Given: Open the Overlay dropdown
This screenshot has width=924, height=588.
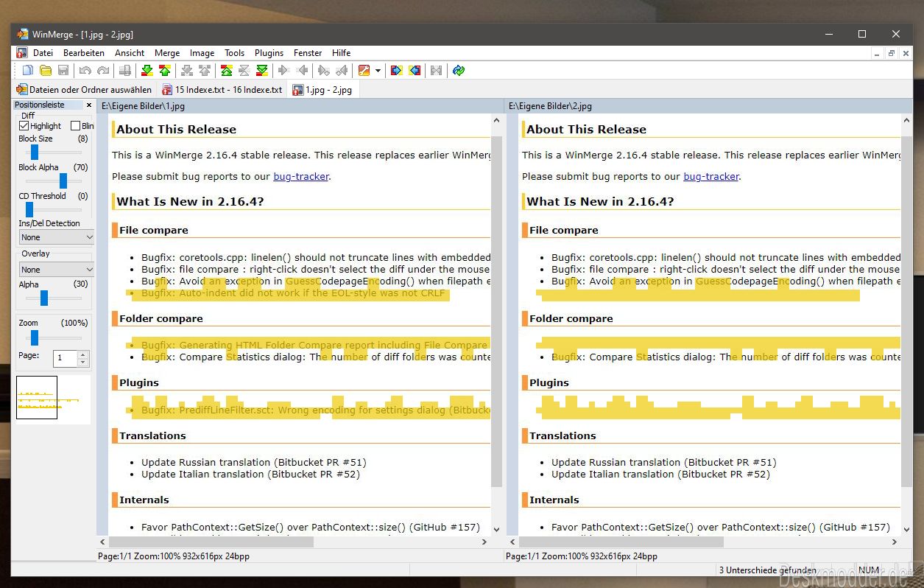Looking at the screenshot, I should point(57,270).
